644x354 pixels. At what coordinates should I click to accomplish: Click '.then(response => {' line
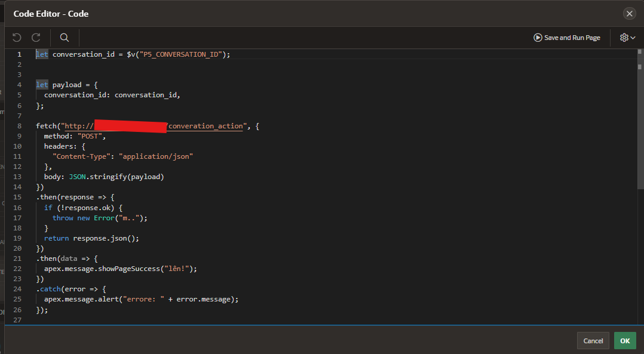[x=75, y=198]
